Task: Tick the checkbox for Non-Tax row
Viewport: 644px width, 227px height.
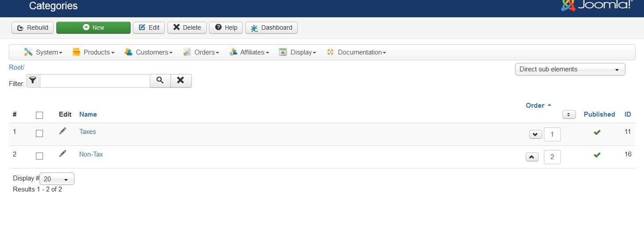Action: point(39,156)
